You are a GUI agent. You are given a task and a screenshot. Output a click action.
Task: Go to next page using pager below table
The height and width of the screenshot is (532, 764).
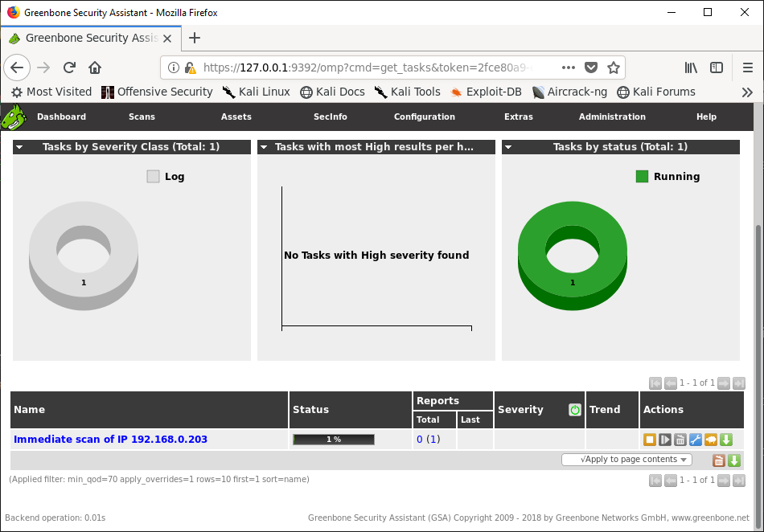tap(724, 481)
